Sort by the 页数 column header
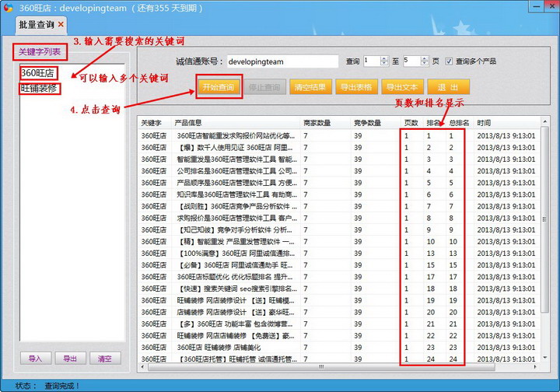This screenshot has height=392, width=560. [411, 123]
